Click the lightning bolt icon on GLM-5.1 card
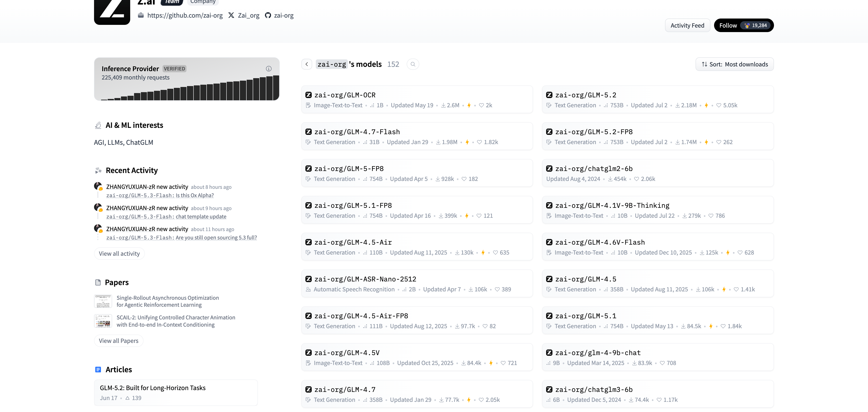Image resolution: width=868 pixels, height=412 pixels. click(711, 326)
